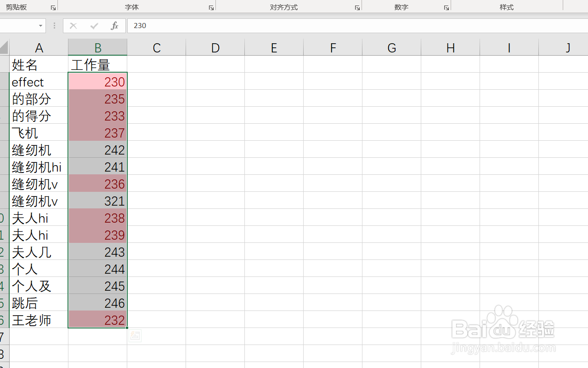Viewport: 588px width, 368px height.
Task: Select the cell with value 241
Action: coord(98,167)
